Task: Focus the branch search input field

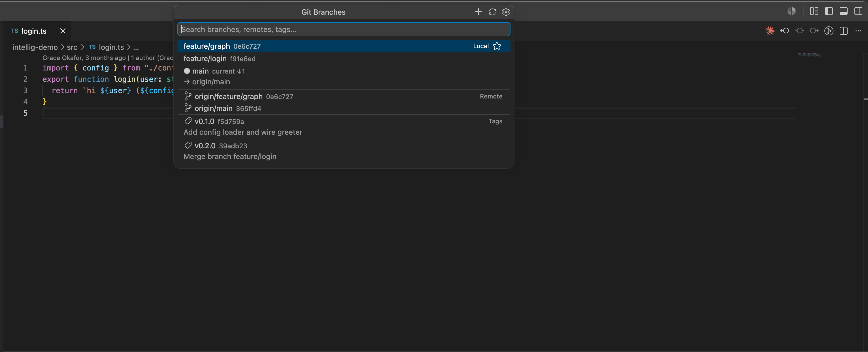Action: coord(344,29)
